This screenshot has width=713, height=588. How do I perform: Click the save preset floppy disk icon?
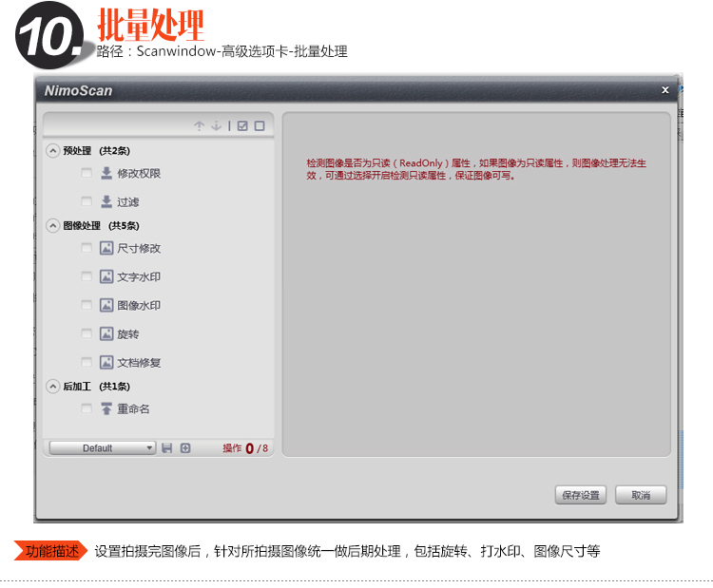(167, 448)
